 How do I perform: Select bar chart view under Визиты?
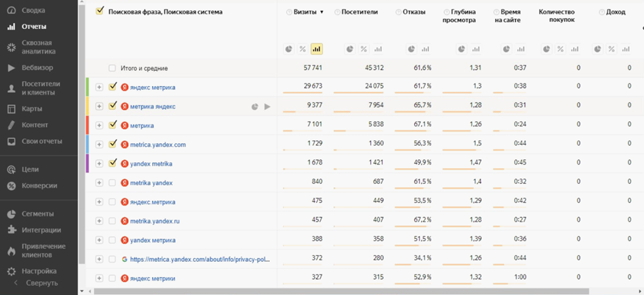[x=317, y=50]
